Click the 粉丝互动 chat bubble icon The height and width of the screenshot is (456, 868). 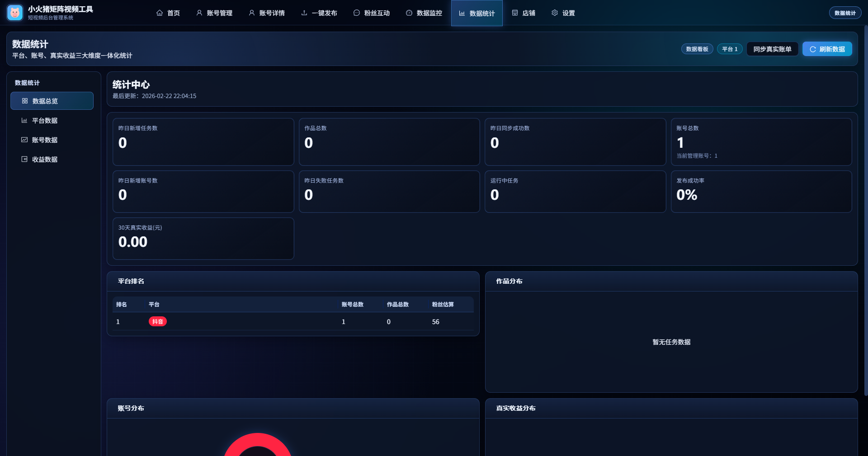coord(357,13)
